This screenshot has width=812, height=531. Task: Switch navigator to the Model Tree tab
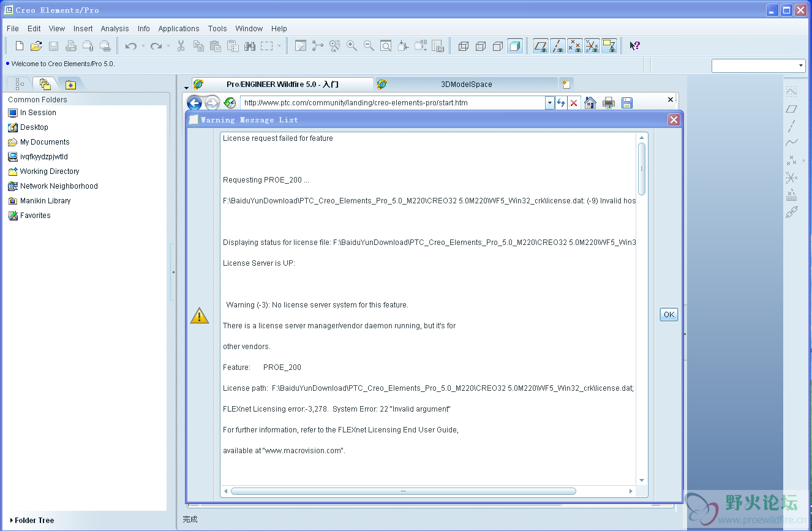(x=20, y=84)
